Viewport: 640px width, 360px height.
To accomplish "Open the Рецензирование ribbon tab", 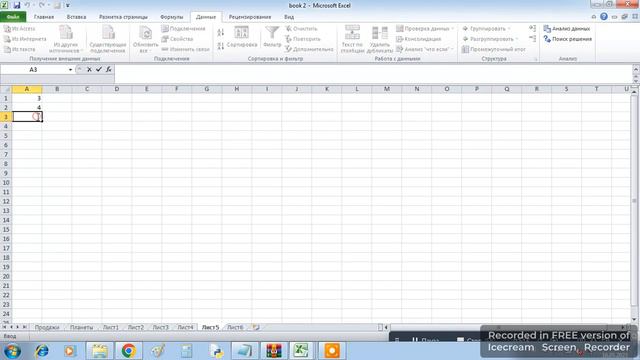I will (250, 17).
